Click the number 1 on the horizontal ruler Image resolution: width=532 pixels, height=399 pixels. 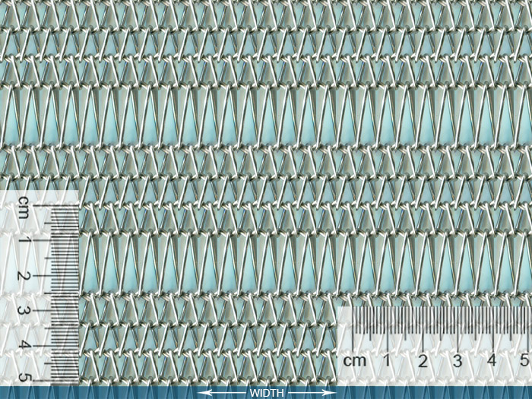click(388, 359)
